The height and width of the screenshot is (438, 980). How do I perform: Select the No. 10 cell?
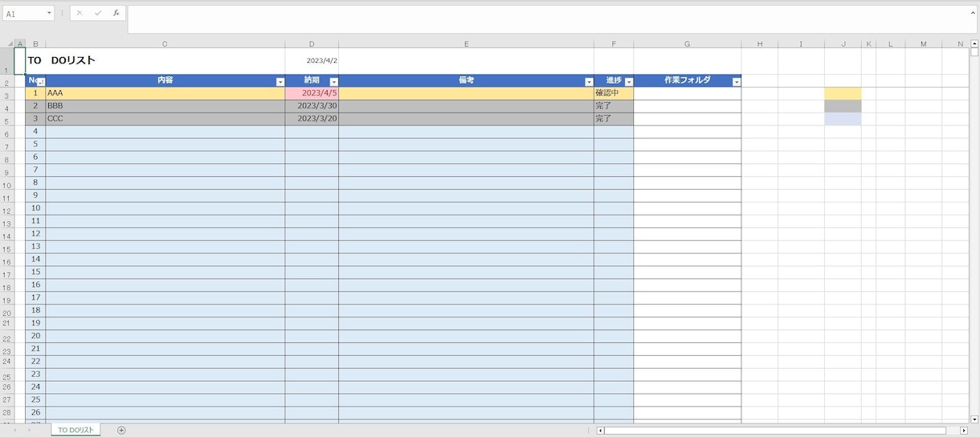pos(35,208)
